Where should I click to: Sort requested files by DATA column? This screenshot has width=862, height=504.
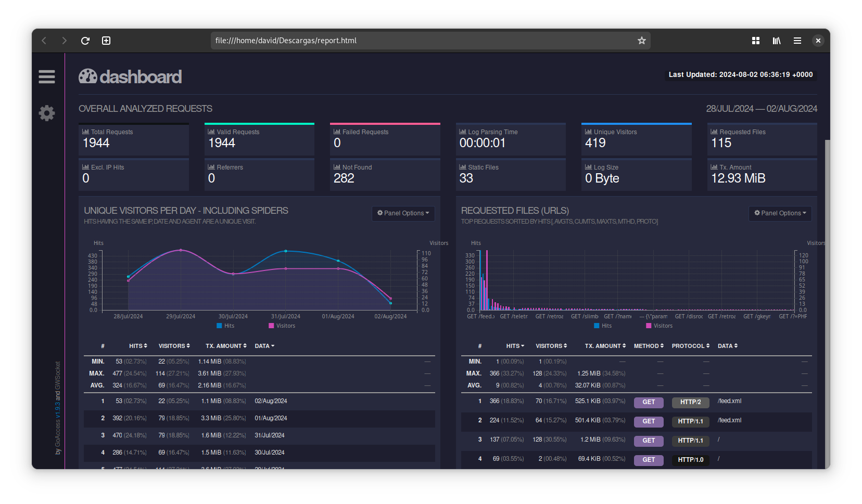click(728, 346)
